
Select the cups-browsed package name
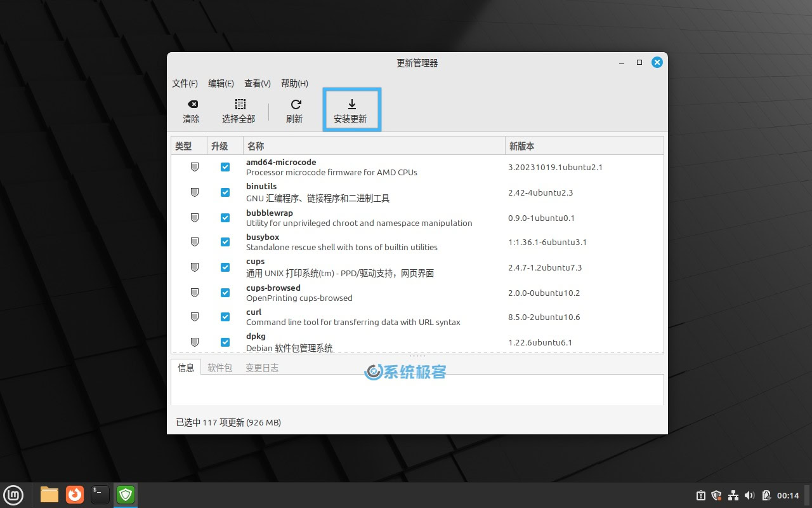273,288
